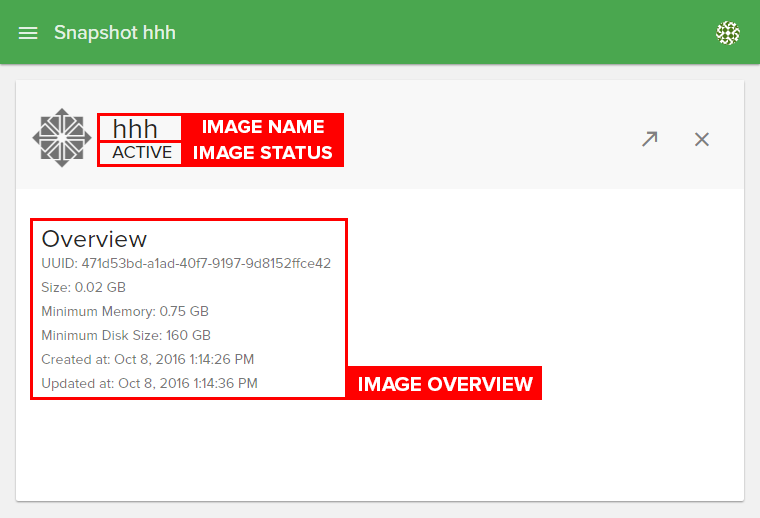Click the ACTIVE status text
This screenshot has width=760, height=518.
pyautogui.click(x=141, y=153)
